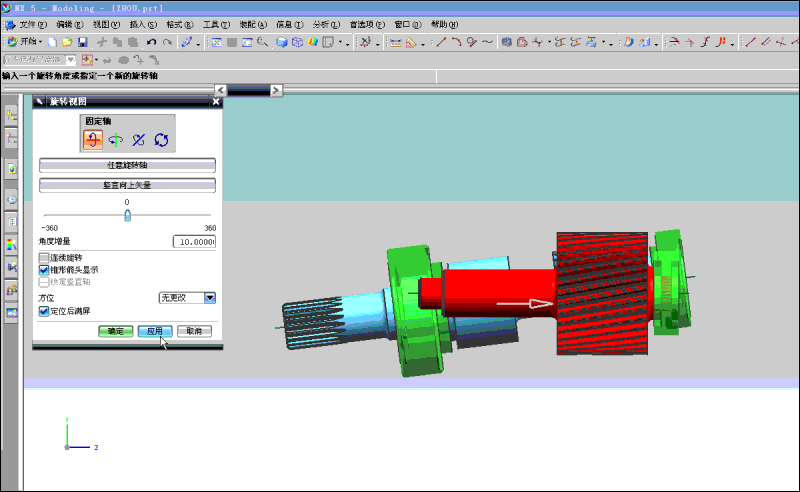Click the green bearing on the shaft left
800x492 pixels.
coord(413,311)
